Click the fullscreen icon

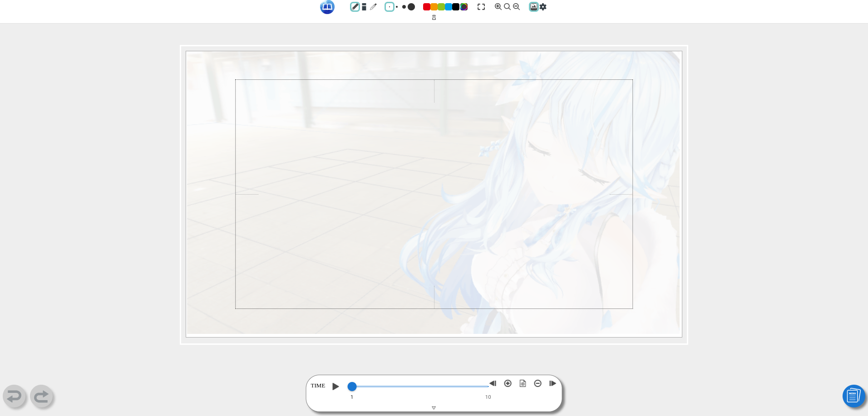[x=481, y=7]
